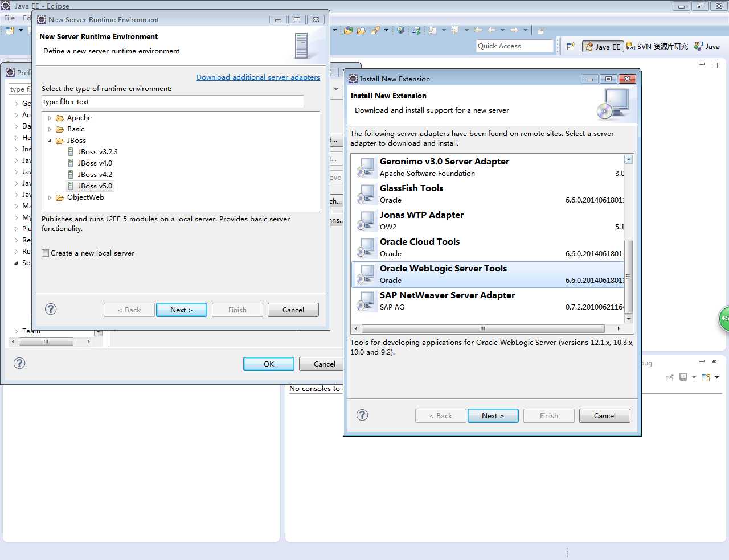Click the New wizard icon in main toolbar
The height and width of the screenshot is (560, 729).
10,30
